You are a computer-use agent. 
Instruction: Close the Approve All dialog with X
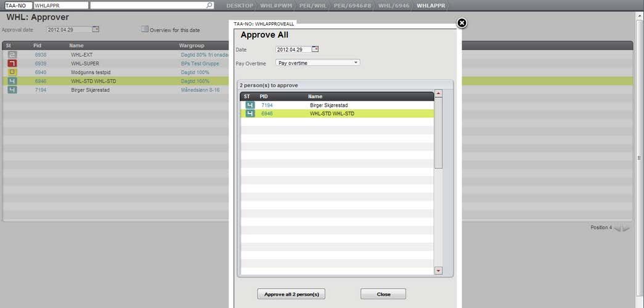tap(462, 23)
